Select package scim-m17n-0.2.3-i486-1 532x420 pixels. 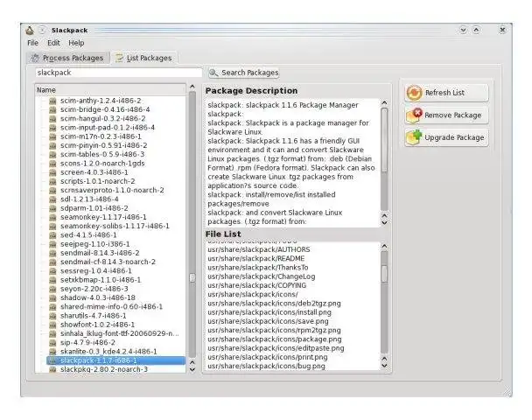[101, 136]
